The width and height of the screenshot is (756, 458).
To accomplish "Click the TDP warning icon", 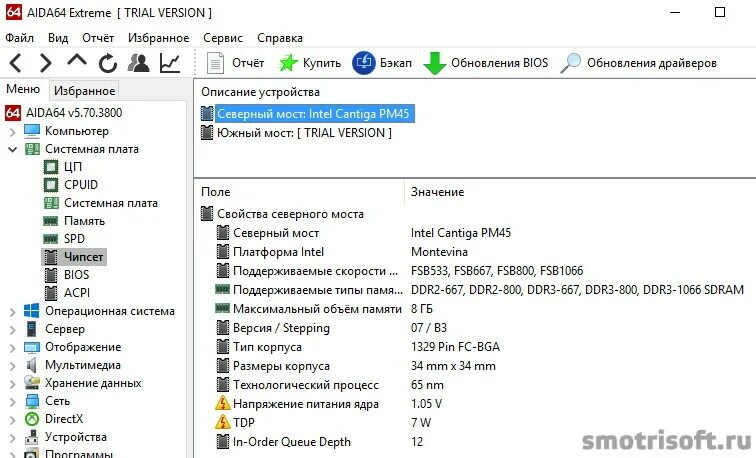I will point(222,422).
